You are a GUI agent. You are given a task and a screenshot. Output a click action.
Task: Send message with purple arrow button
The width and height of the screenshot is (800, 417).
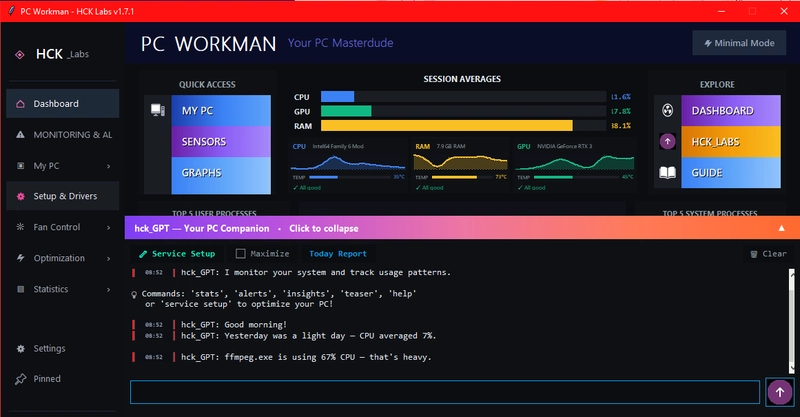pos(780,392)
